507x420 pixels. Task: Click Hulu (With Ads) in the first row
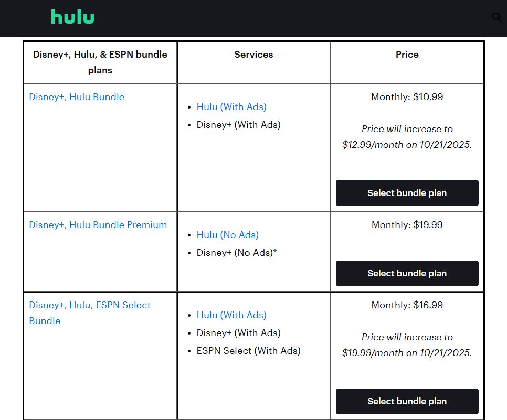pyautogui.click(x=231, y=107)
